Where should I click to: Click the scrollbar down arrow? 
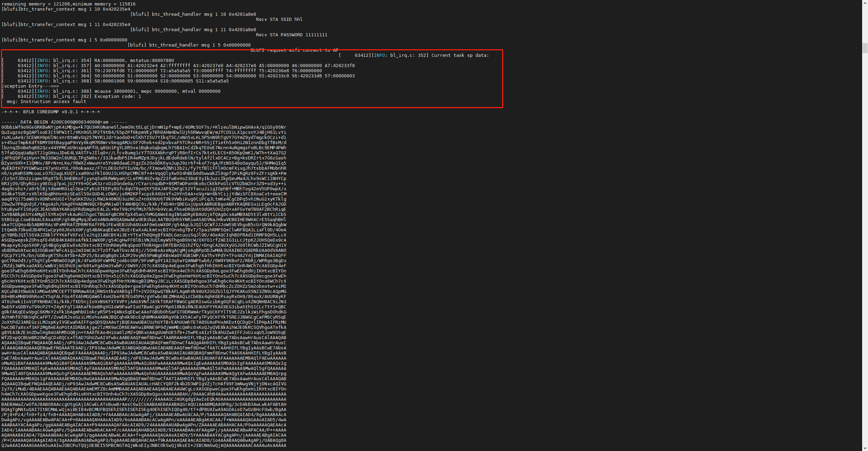click(x=865, y=448)
